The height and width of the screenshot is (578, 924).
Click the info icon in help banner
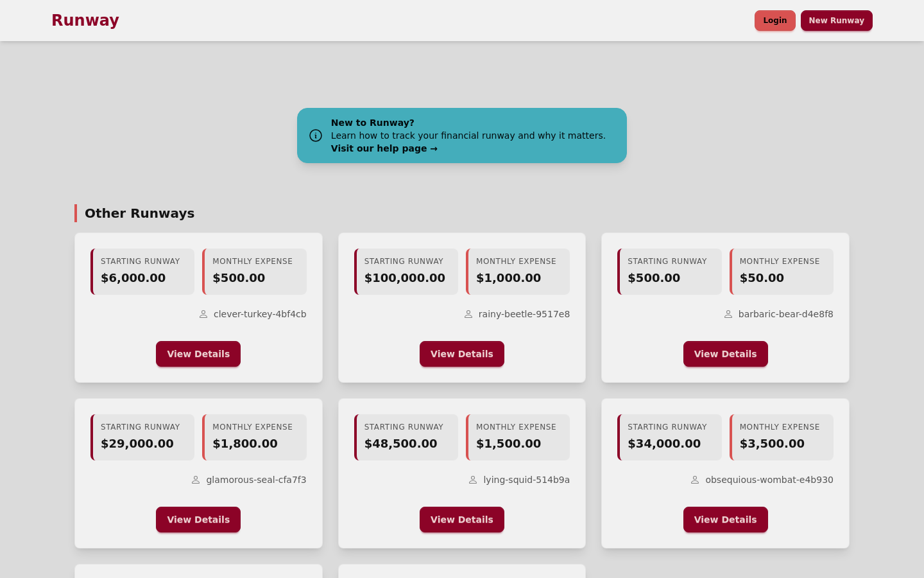coord(316,136)
